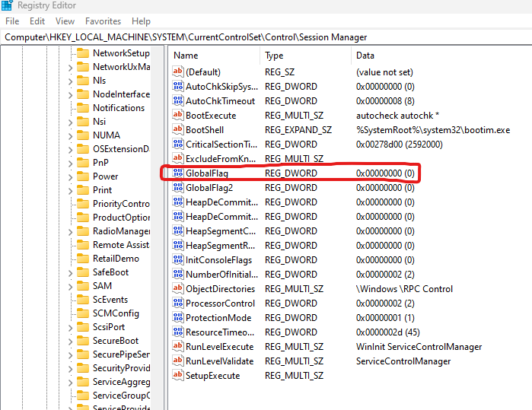This screenshot has width=532, height=410.
Task: Select the NumberOfInitial... DWORD icon
Action: pos(178,274)
